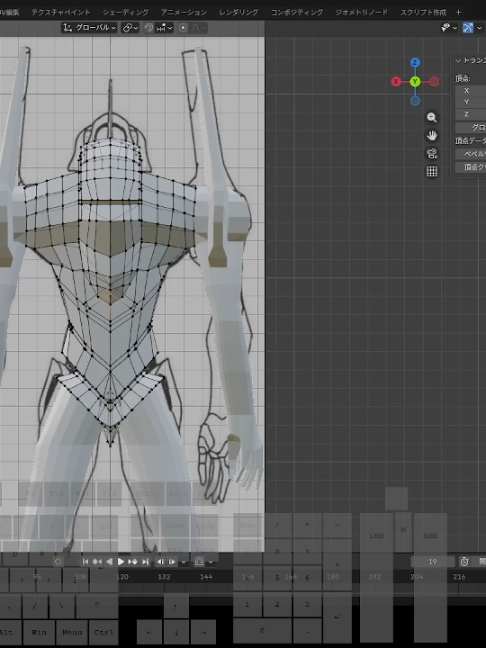Switch orthographic/perspective with grid icon
This screenshot has height=648, width=486.
pyautogui.click(x=432, y=172)
